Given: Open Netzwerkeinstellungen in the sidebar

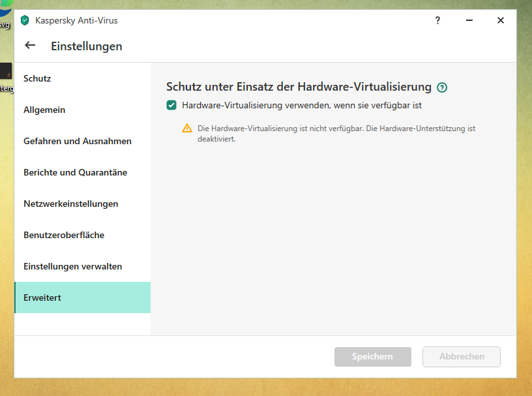Looking at the screenshot, I should [x=82, y=204].
